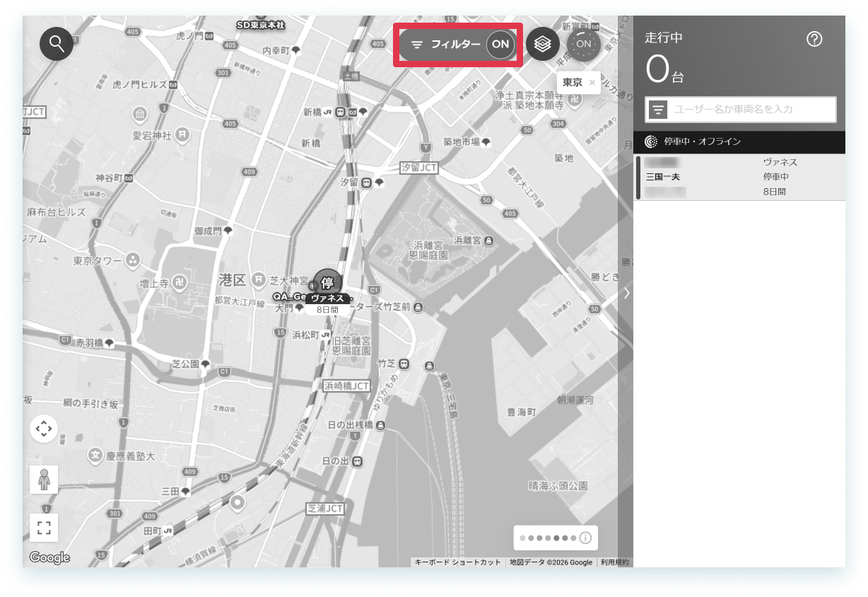
Task: Toggle fullscreen map view button
Action: [x=44, y=527]
